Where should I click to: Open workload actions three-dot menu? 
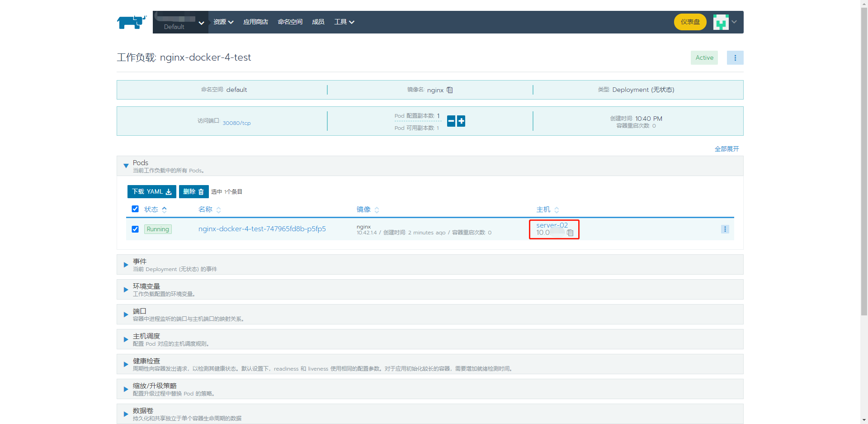(735, 57)
